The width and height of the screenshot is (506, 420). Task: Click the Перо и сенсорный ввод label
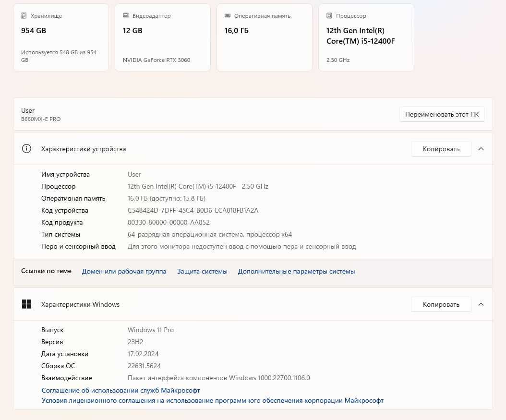pyautogui.click(x=78, y=246)
